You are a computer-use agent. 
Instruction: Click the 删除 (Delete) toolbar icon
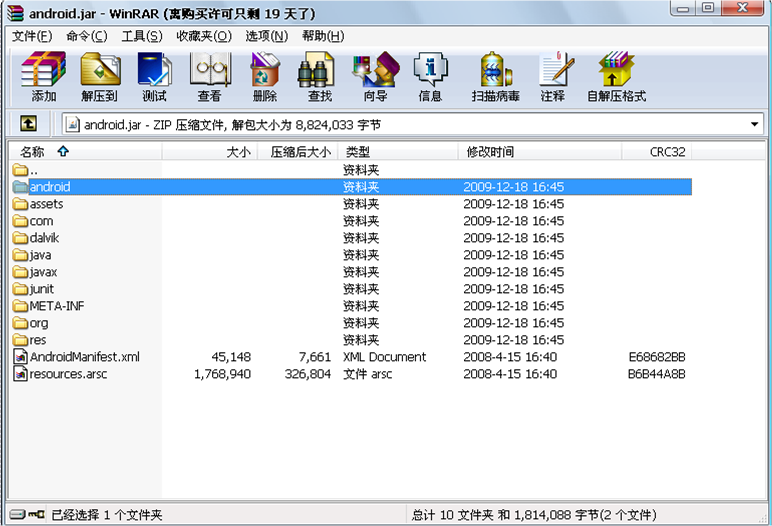[265, 76]
